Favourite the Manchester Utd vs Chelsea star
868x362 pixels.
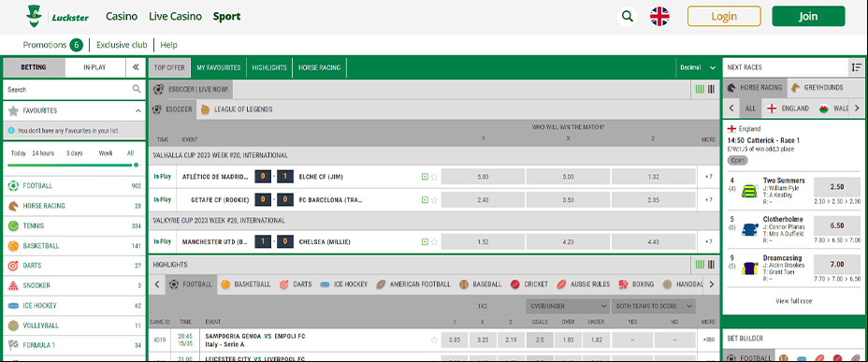435,242
